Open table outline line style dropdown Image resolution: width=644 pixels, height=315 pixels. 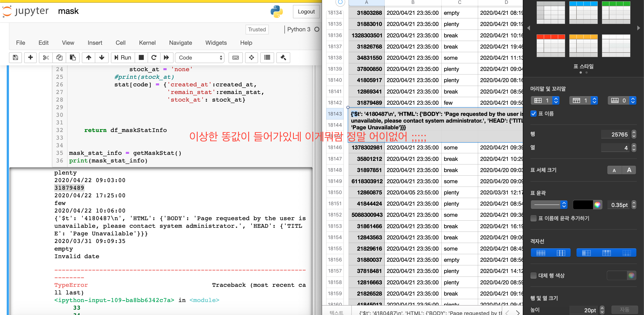pyautogui.click(x=549, y=205)
